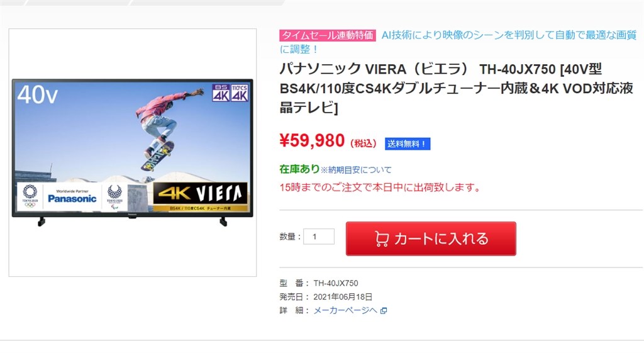
Task: Click the 110°CS 4K badge on the TV image
Action: pos(240,93)
